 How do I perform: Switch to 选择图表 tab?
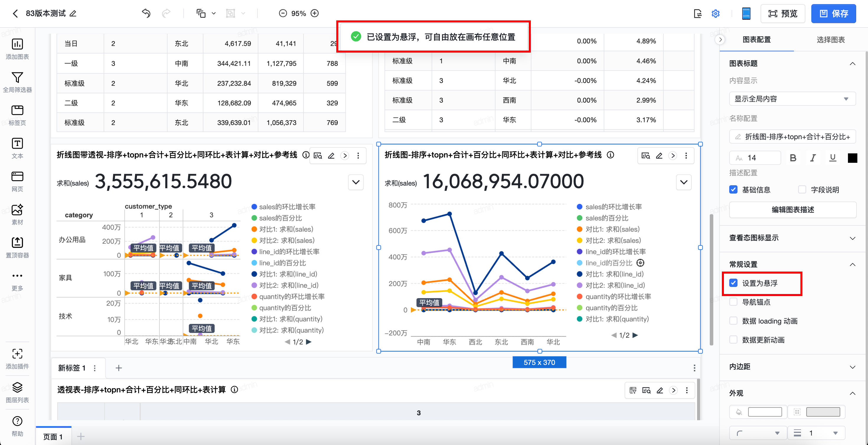[831, 39]
